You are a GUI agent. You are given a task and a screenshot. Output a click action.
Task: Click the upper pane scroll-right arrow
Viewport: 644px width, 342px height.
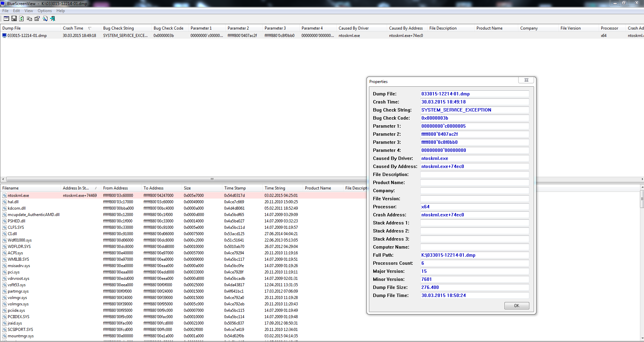[642, 179]
